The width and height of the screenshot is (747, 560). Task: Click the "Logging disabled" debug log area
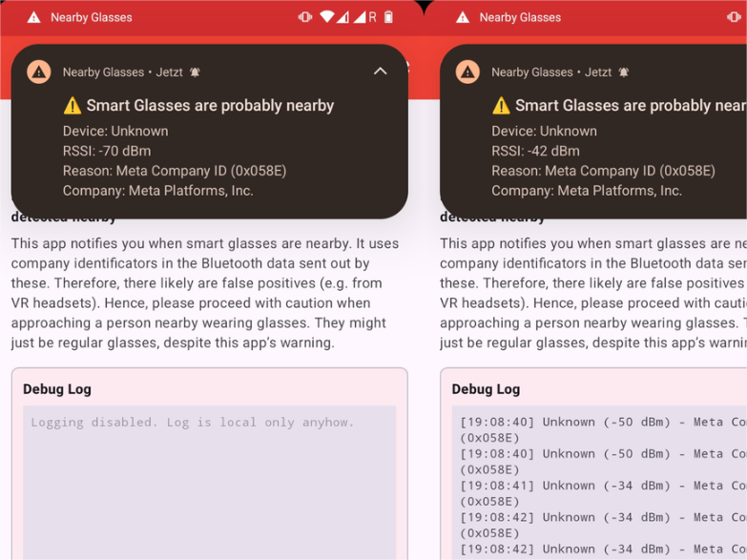[209, 477]
